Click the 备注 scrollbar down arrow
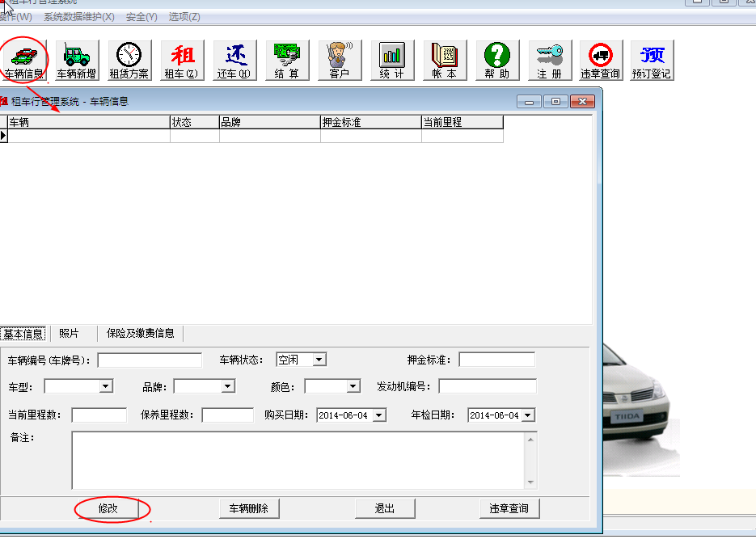Screen dimensions: 756x539 tap(531, 482)
